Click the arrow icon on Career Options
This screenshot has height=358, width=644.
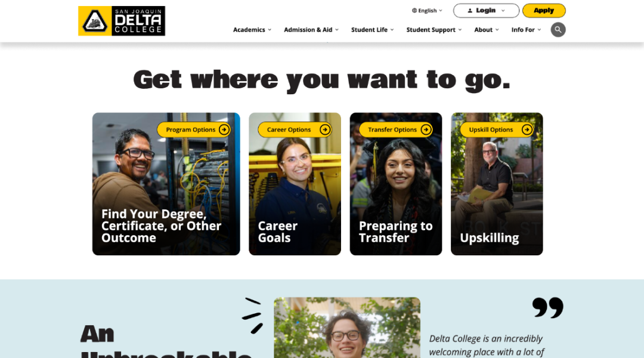coord(325,129)
